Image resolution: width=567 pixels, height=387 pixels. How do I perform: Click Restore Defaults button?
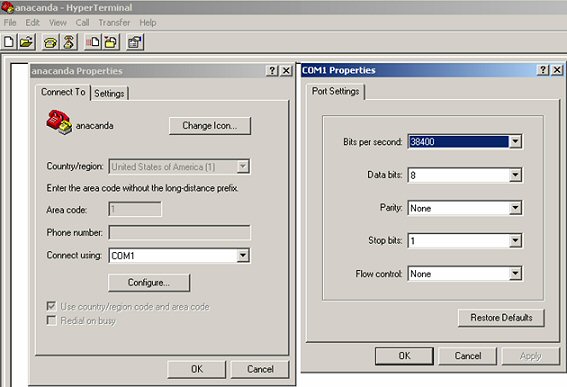(x=501, y=318)
